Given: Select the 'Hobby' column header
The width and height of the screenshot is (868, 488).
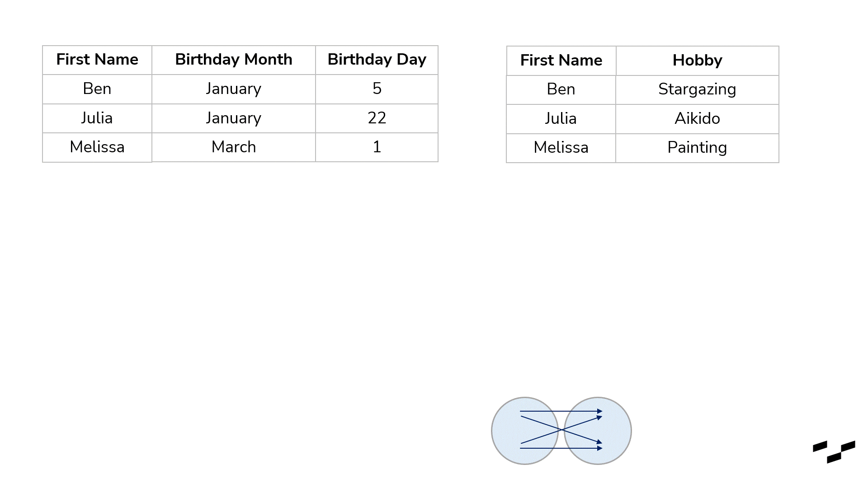Looking at the screenshot, I should [x=697, y=61].
